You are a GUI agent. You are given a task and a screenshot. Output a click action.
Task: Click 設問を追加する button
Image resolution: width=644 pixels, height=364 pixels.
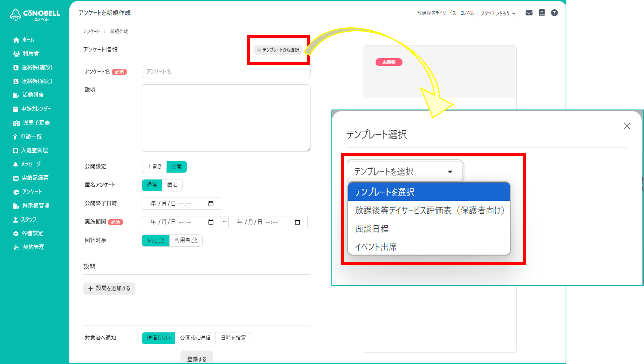109,289
